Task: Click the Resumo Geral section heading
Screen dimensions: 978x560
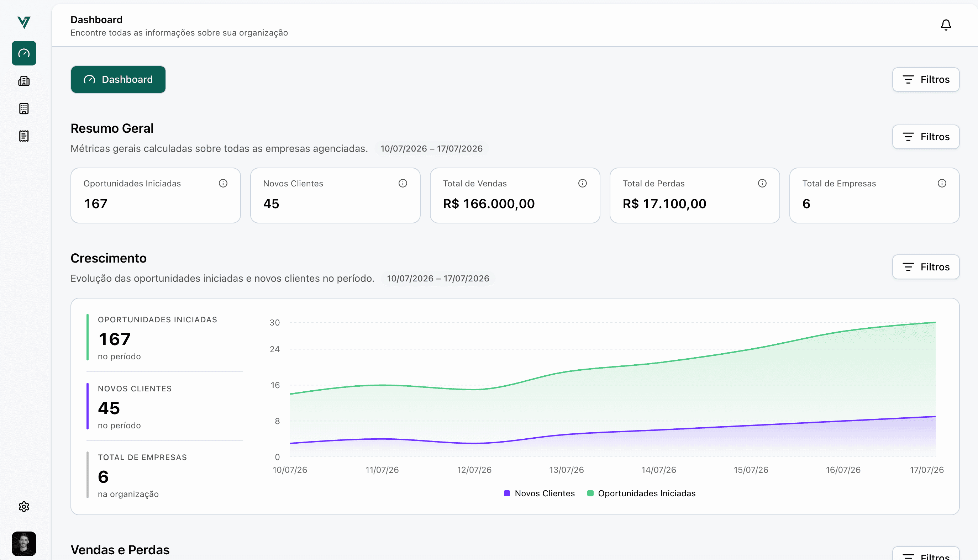Action: click(112, 128)
